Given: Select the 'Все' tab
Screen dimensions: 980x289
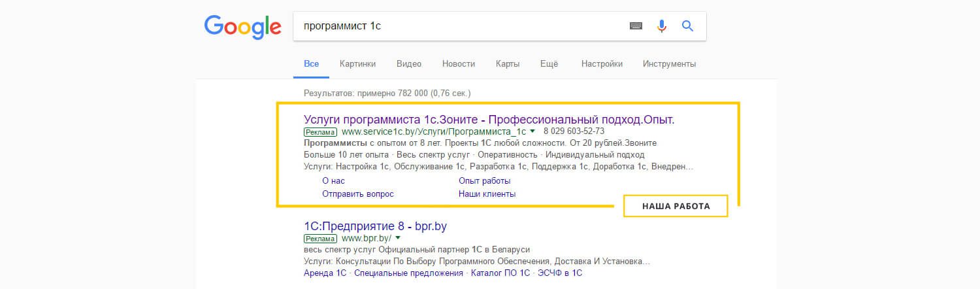Looking at the screenshot, I should [x=311, y=64].
